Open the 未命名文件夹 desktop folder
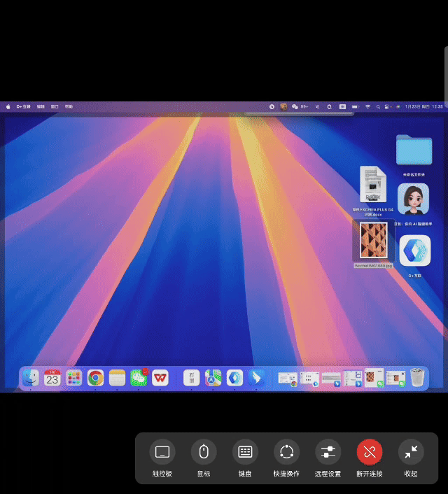The height and width of the screenshot is (494, 448). 414,150
